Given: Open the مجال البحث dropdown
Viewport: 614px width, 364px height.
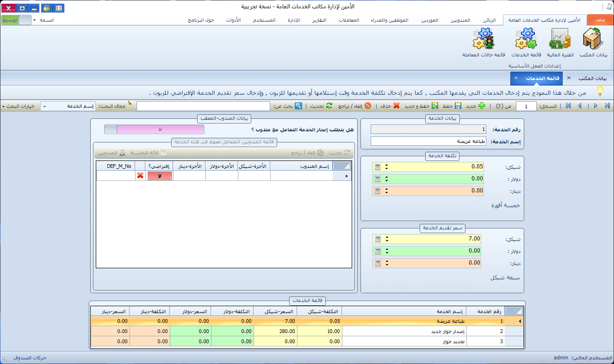Looking at the screenshot, I should (x=44, y=106).
